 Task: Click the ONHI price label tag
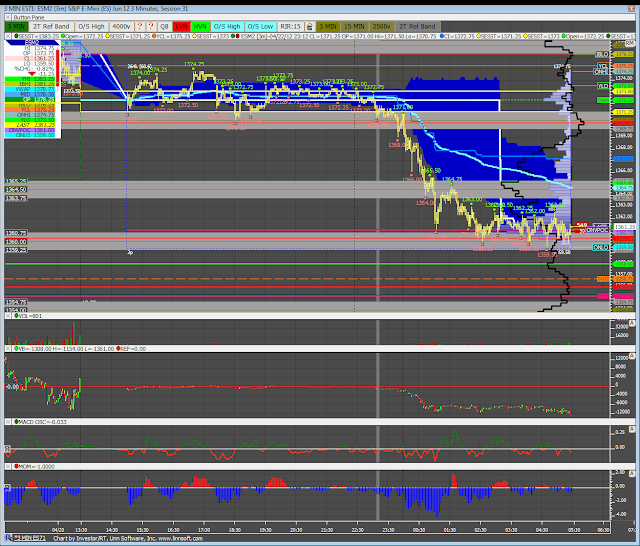click(x=601, y=71)
